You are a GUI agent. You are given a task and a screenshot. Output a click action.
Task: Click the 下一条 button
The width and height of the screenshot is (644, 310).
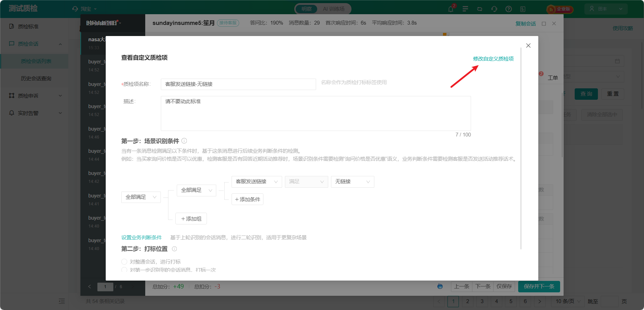[x=482, y=286]
